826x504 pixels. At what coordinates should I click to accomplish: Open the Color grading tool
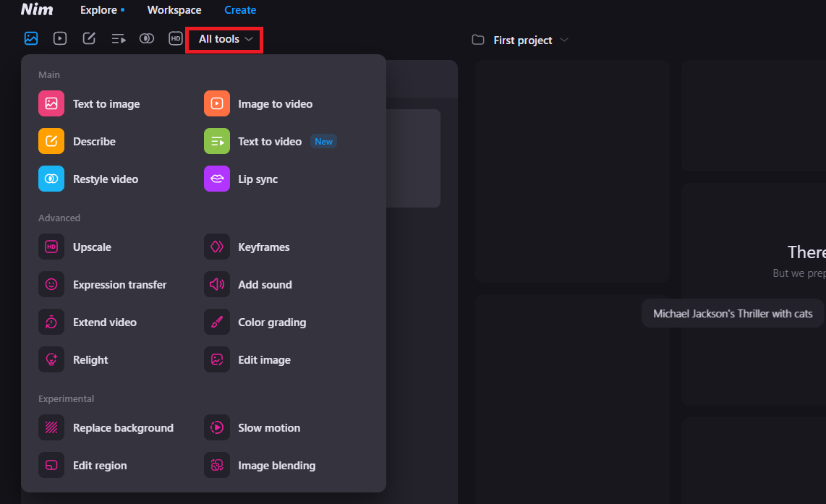pos(271,323)
